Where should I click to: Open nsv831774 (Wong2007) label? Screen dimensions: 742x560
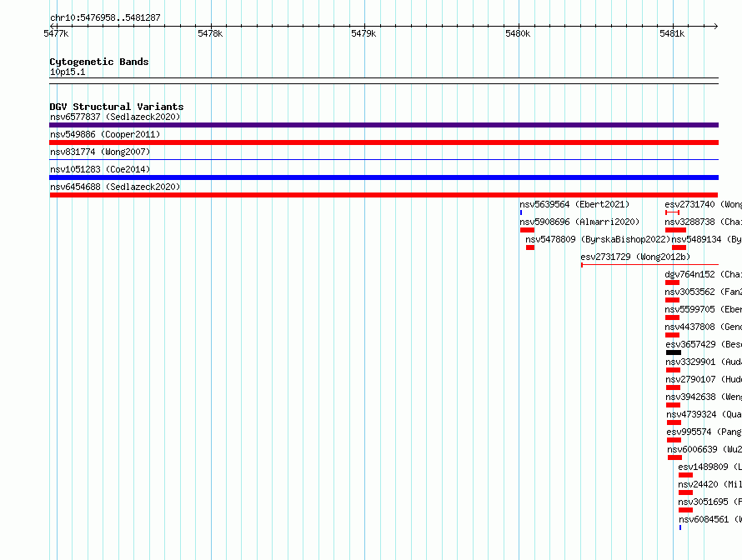100,152
